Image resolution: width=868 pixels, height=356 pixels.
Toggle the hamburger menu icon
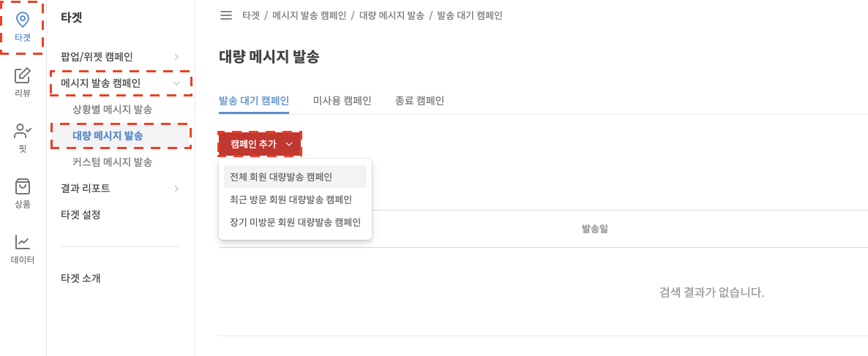coord(226,15)
